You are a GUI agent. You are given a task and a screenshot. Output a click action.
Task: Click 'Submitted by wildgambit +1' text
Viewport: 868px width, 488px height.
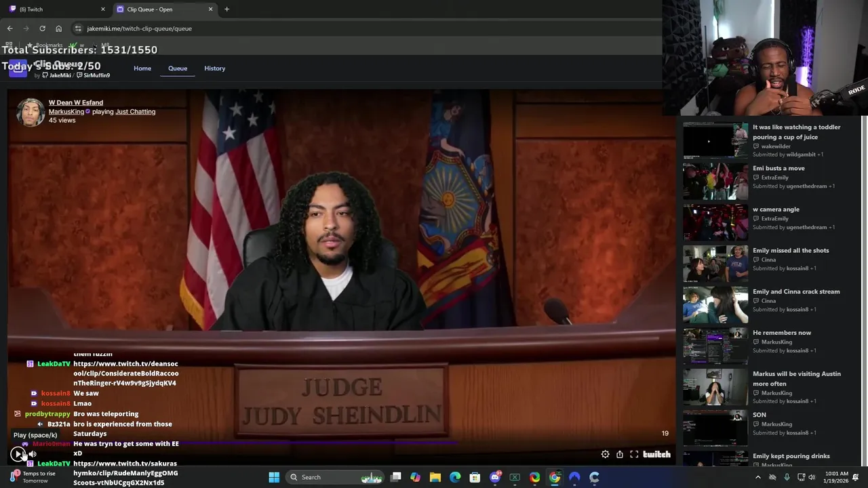coord(788,155)
